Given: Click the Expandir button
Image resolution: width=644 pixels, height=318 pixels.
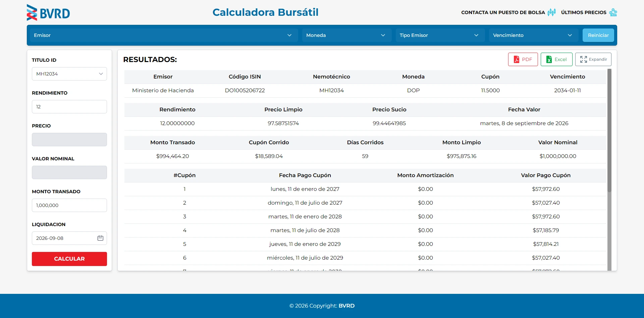Looking at the screenshot, I should click(x=593, y=59).
